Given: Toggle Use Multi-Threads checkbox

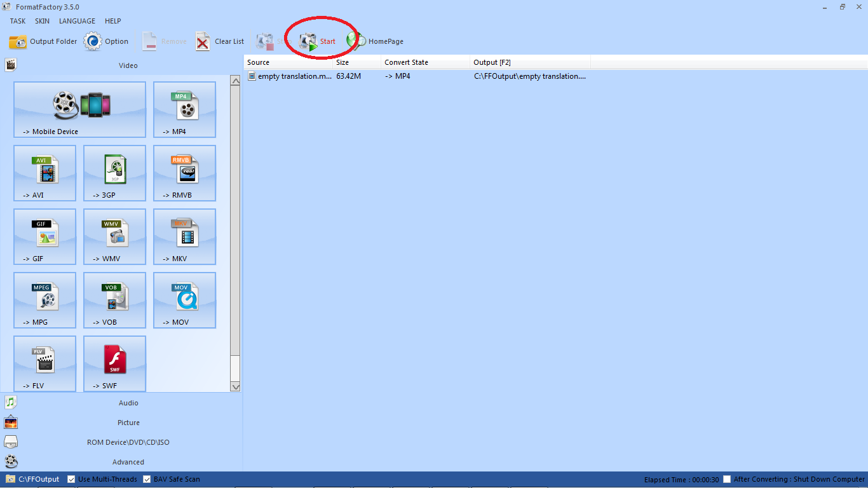Looking at the screenshot, I should point(71,479).
